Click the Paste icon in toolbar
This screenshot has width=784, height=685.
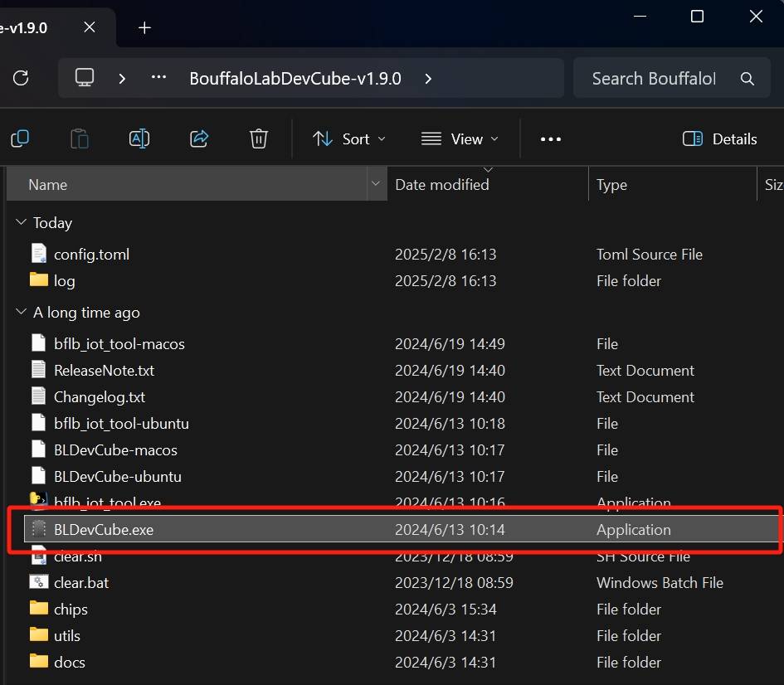pos(80,138)
